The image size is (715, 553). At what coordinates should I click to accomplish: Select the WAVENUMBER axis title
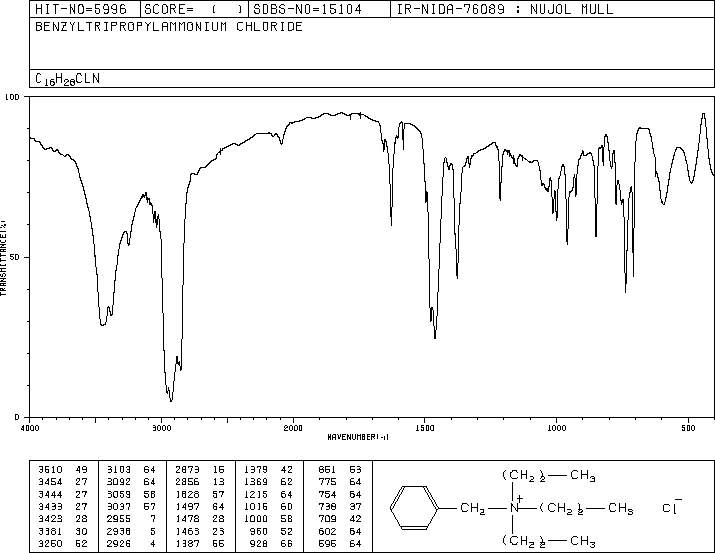tap(358, 437)
